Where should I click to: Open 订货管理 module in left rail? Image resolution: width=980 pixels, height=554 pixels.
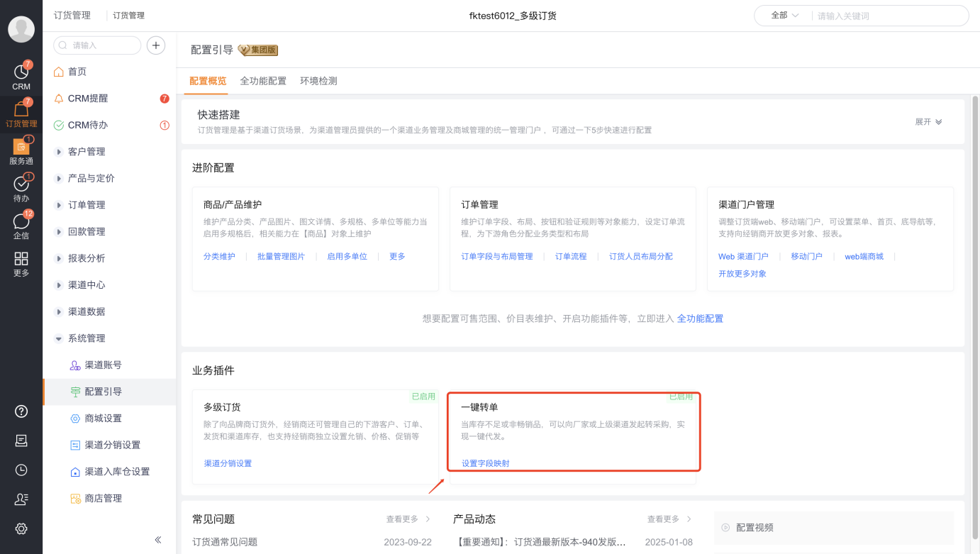tap(21, 114)
